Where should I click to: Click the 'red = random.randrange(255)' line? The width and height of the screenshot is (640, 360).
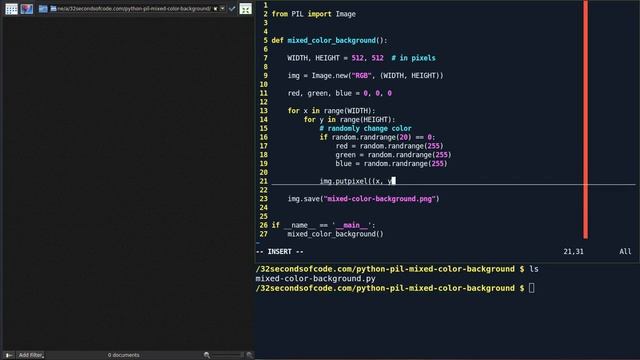389,146
